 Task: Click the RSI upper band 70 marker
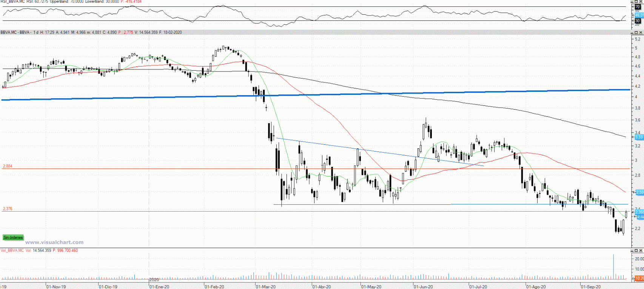(x=638, y=7)
